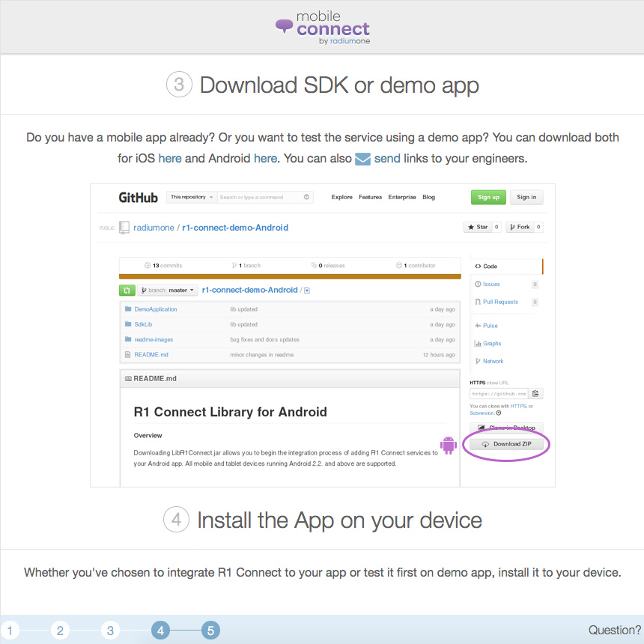The image size is (644, 644).
Task: Open the iOS 'here' download link
Action: tap(170, 159)
